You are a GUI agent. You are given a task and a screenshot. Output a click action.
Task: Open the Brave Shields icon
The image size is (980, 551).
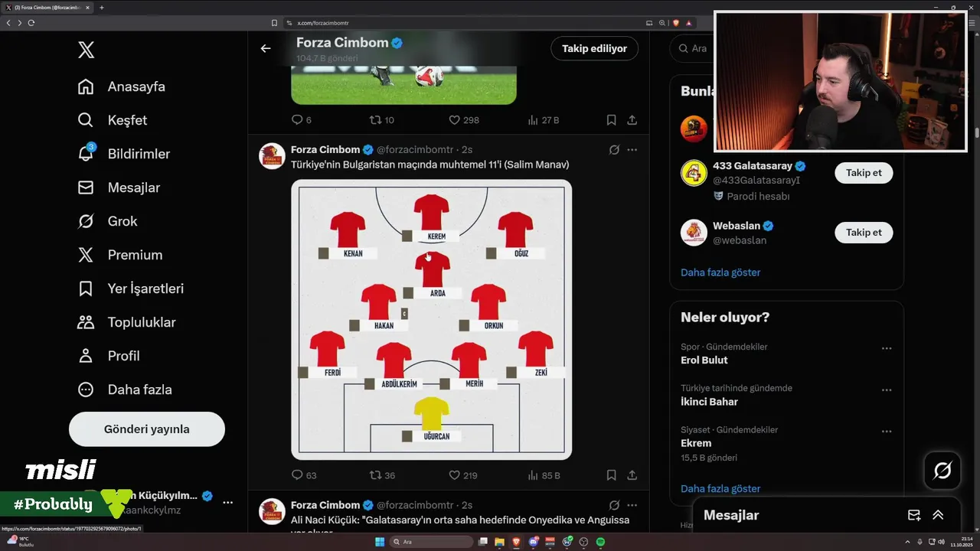(676, 23)
